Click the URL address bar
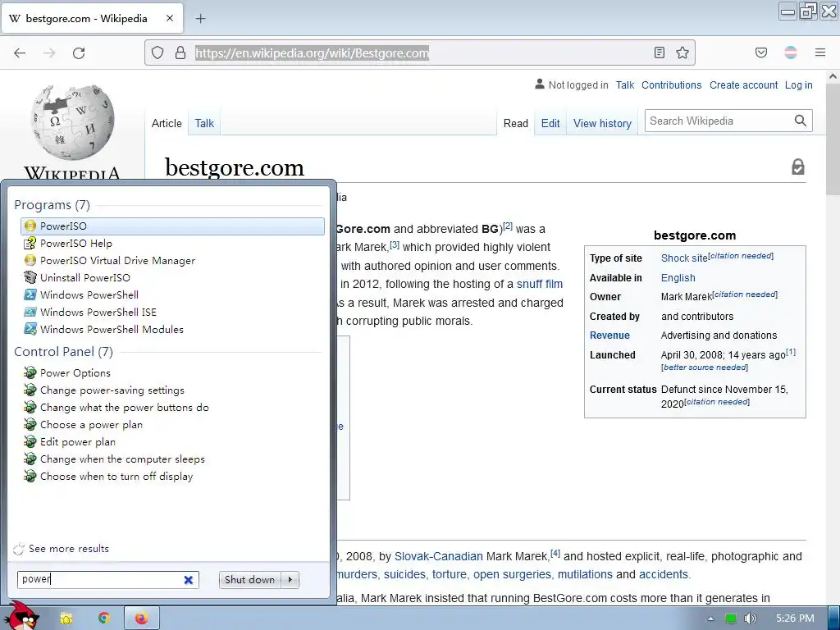This screenshot has height=630, width=840. tap(419, 52)
